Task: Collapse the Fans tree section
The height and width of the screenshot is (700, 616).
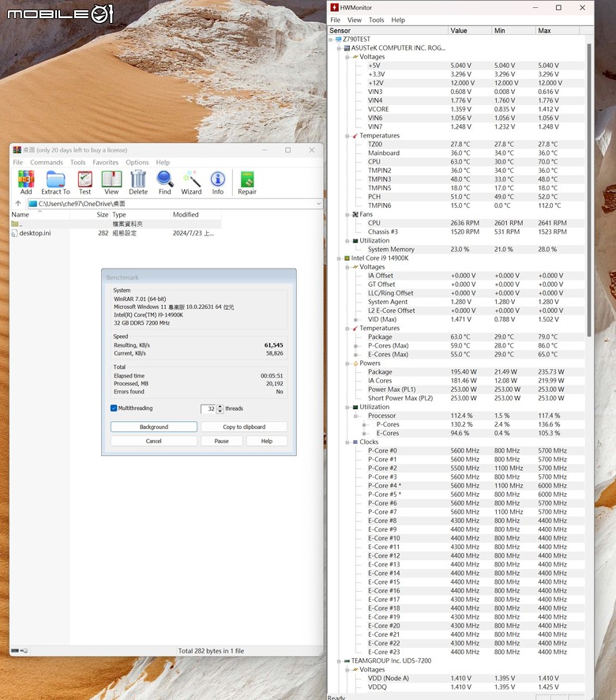Action: [347, 215]
